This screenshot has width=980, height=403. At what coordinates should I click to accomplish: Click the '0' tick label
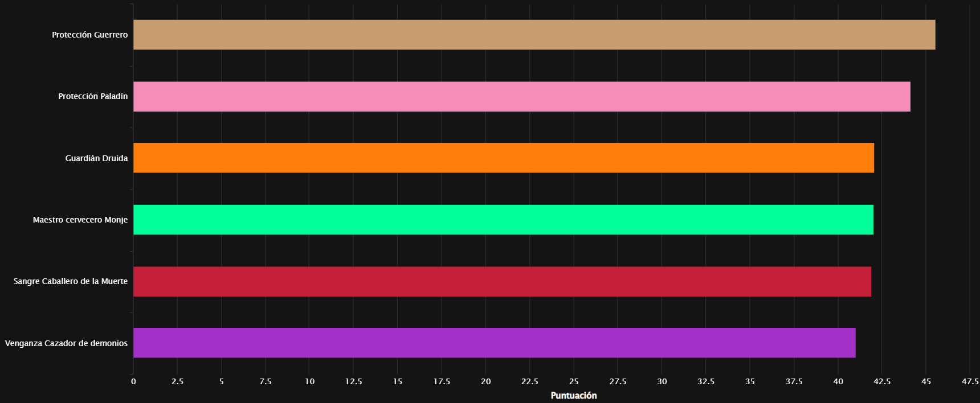coord(133,381)
